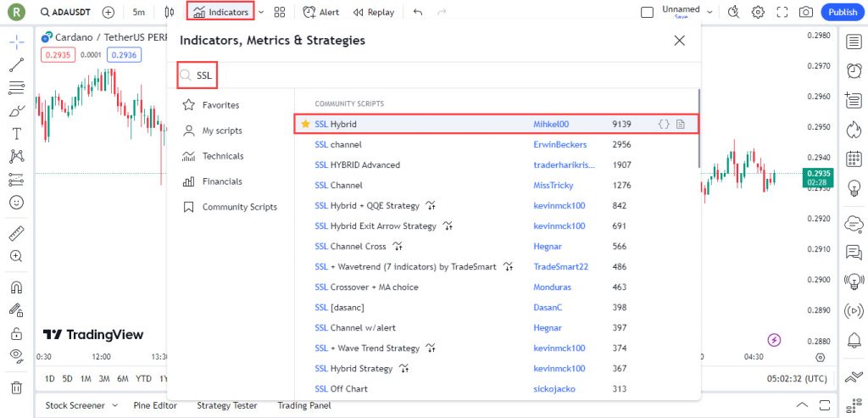868x418 pixels.
Task: Open the watchlist panel icon
Action: tap(854, 42)
